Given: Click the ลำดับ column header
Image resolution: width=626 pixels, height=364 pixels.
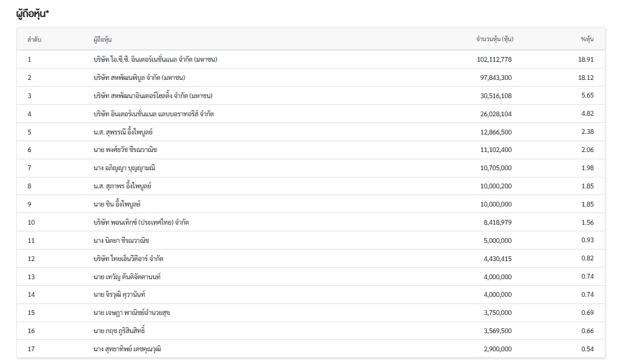Looking at the screenshot, I should pyautogui.click(x=34, y=39).
